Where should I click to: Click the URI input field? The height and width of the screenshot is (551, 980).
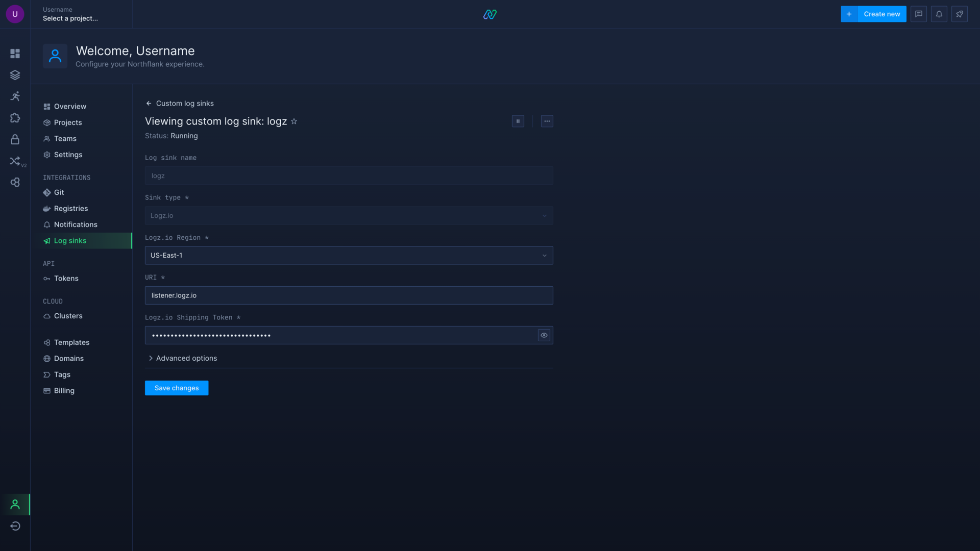(349, 295)
